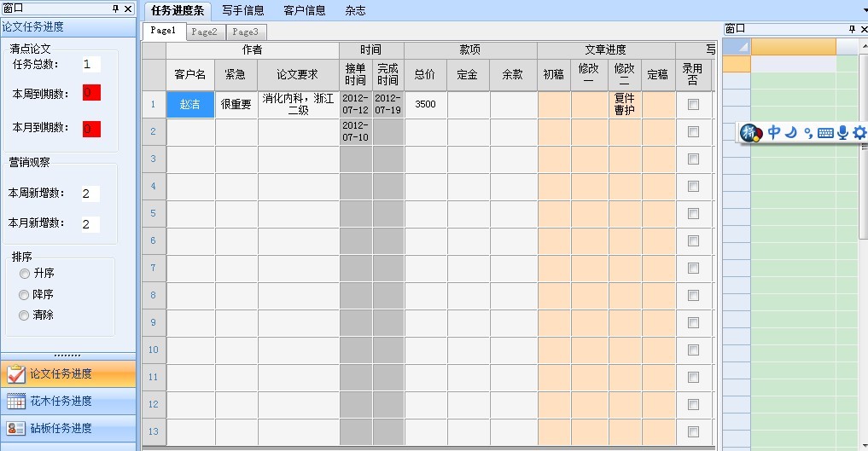Click the 录用否 column header
This screenshot has height=451, width=868.
click(692, 75)
